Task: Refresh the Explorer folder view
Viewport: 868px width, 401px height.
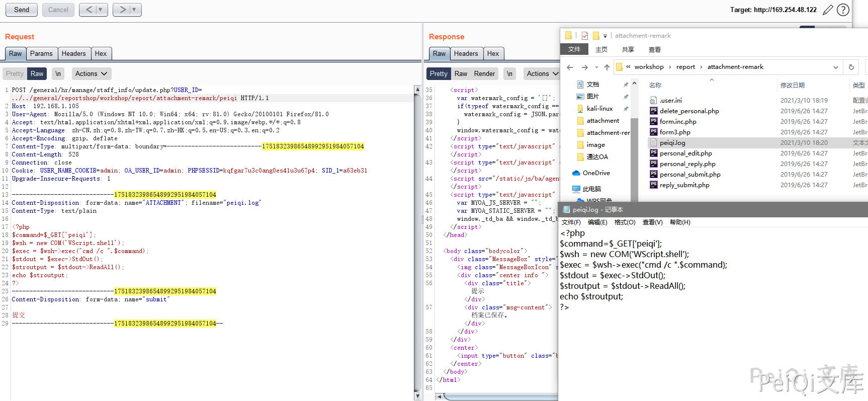Action: click(x=851, y=67)
